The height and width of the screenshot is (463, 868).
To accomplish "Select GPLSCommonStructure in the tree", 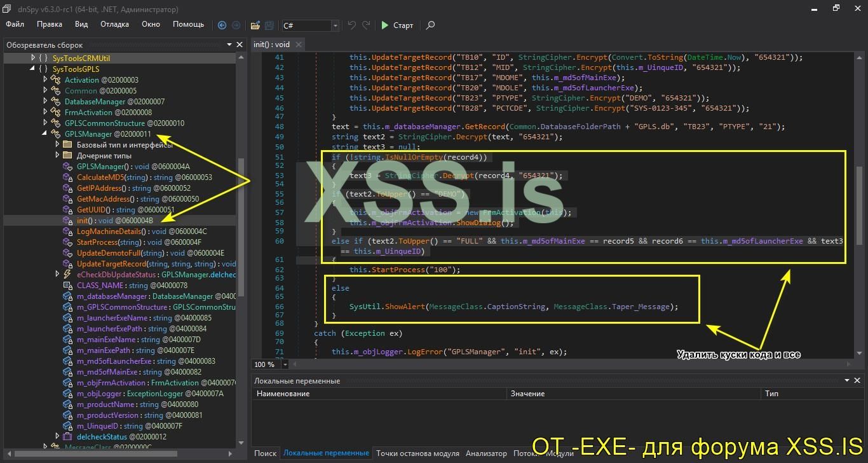I will (125, 123).
